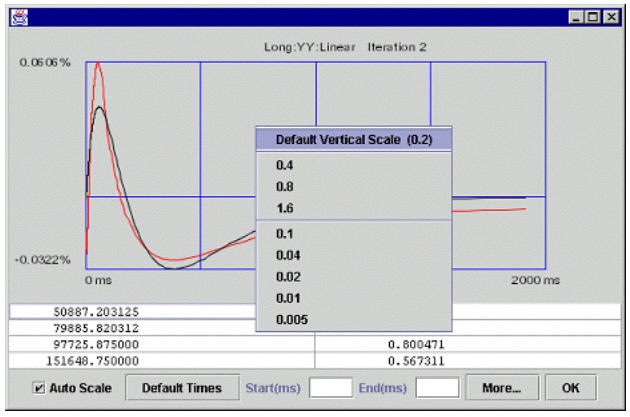The height and width of the screenshot is (417, 630).
Task: Choose 0.4 vertical scale
Action: click(284, 165)
